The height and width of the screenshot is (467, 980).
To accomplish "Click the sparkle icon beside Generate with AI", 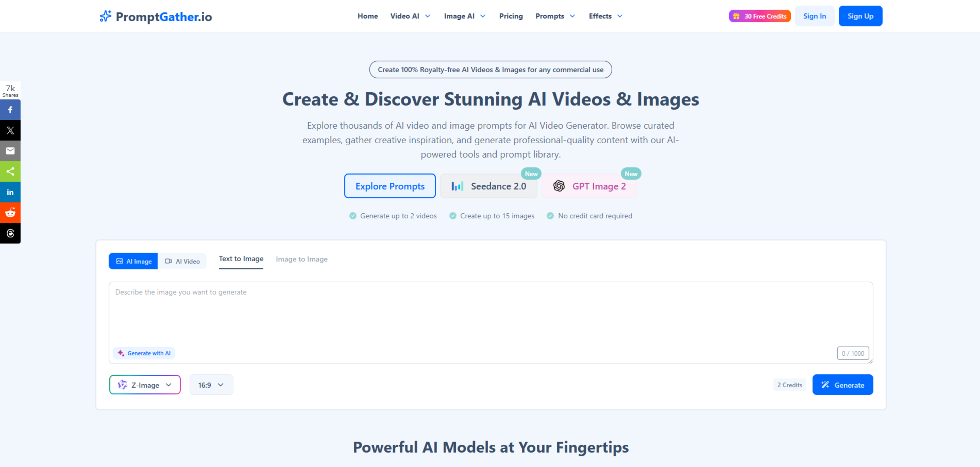I will 121,353.
